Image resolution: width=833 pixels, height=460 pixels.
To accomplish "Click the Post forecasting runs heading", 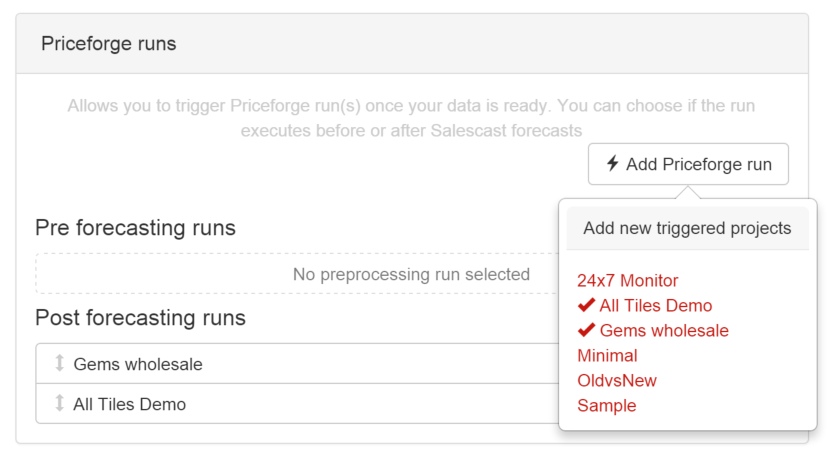I will click(x=140, y=318).
